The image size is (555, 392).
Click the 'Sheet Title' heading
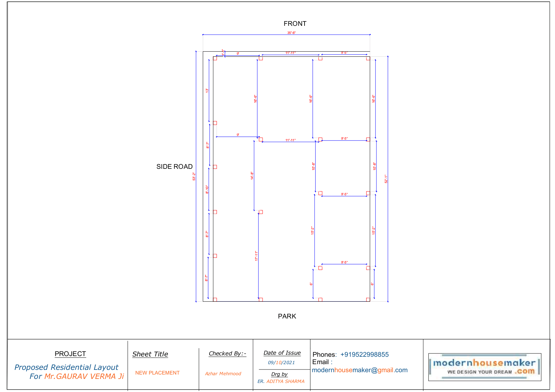point(150,354)
